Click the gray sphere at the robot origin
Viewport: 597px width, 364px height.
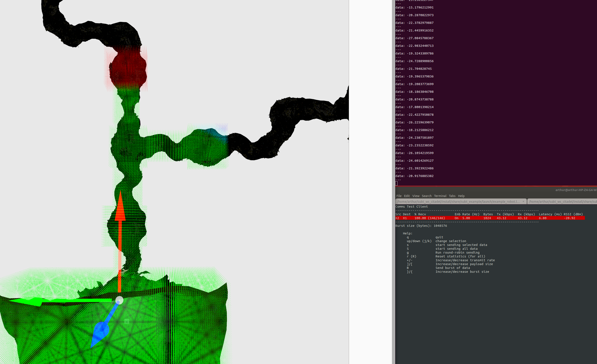coord(119,301)
